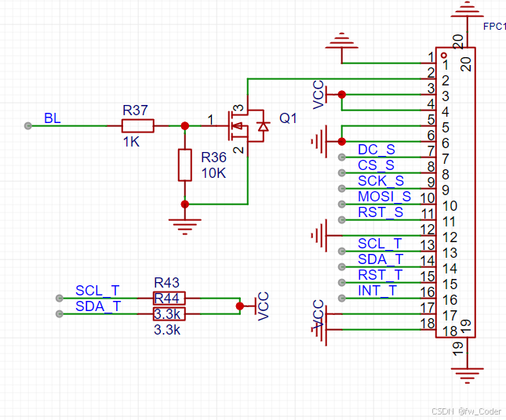Click the BL net port endpoint

[x=28, y=125]
